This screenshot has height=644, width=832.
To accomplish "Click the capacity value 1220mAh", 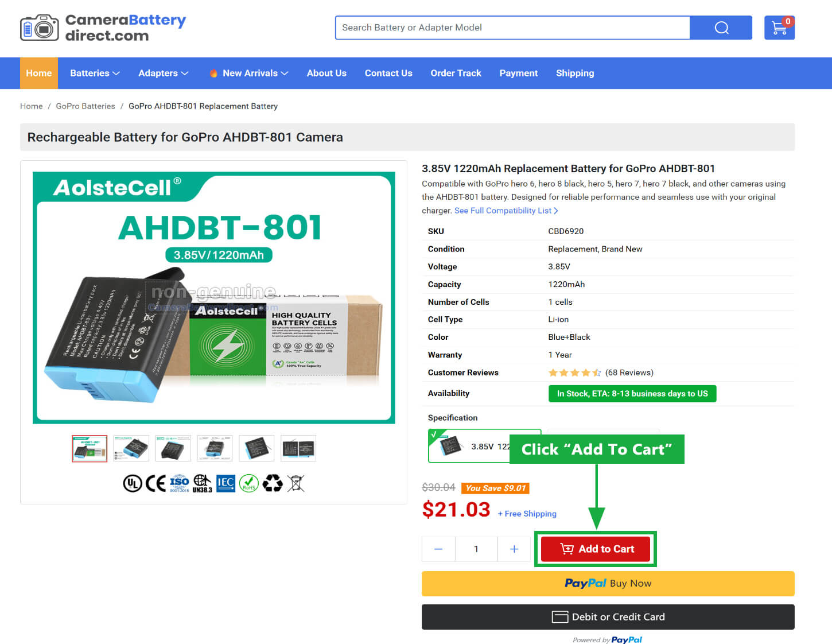I will point(566,284).
